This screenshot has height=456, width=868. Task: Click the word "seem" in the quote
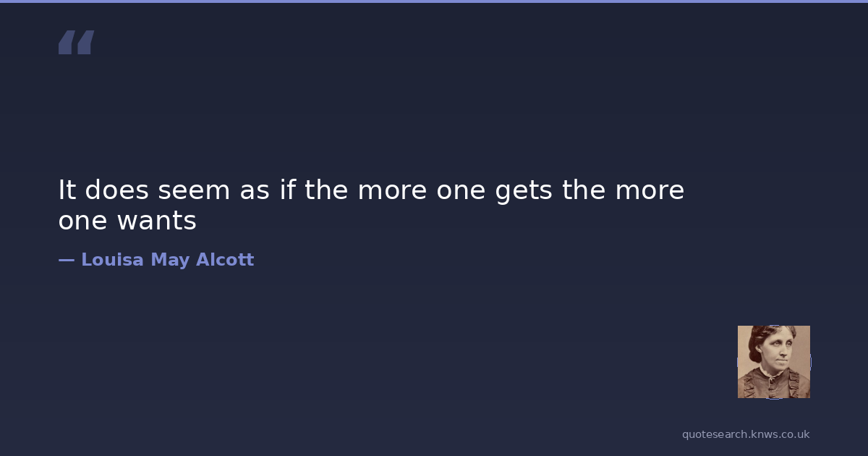click(193, 190)
